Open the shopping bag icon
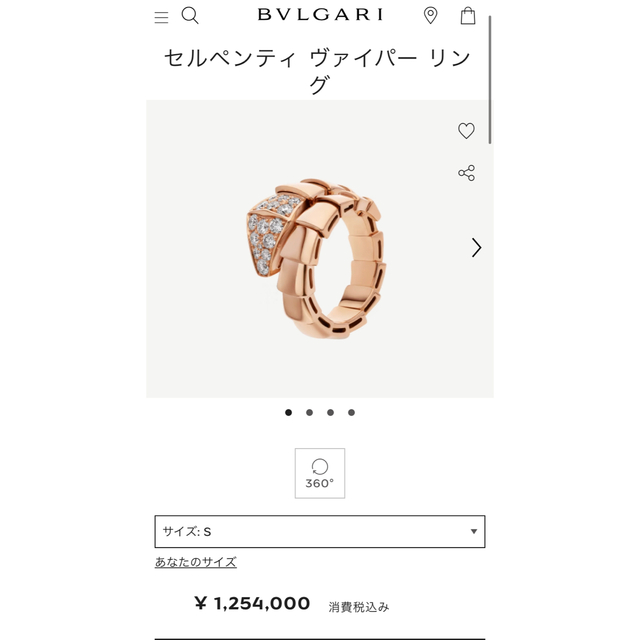This screenshot has height=640, width=640. click(468, 16)
